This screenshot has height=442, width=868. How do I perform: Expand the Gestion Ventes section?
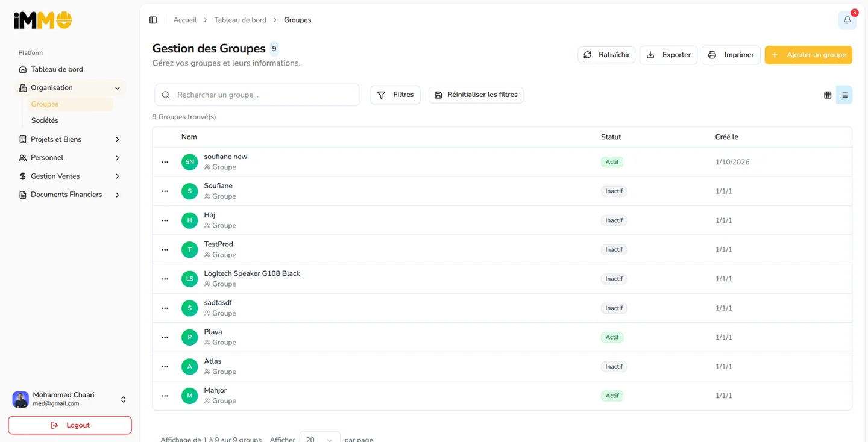coord(70,176)
